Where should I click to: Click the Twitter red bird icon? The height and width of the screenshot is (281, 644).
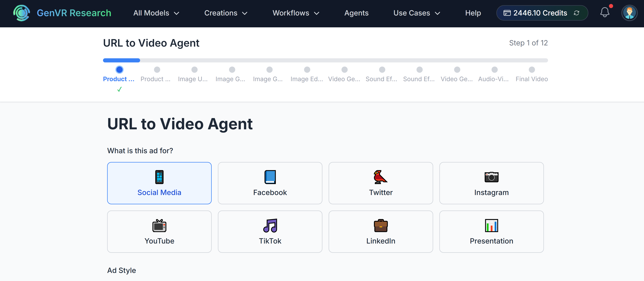380,177
